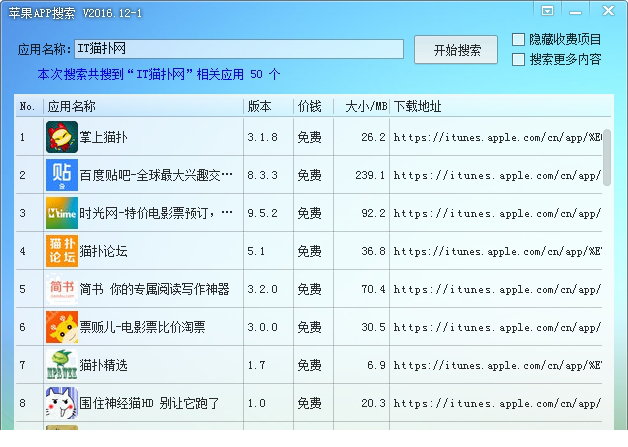Click version 8.3.3 cell
Image resolution: width=628 pixels, height=447 pixels.
[x=262, y=175]
